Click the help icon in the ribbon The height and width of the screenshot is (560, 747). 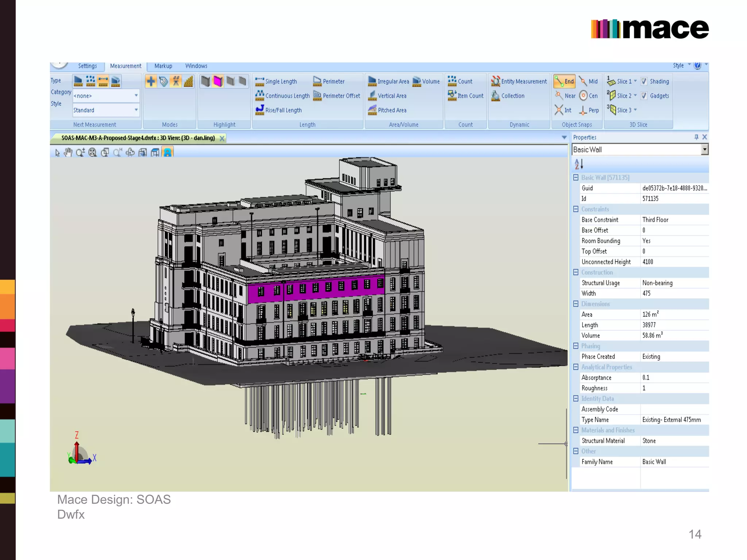(x=697, y=66)
